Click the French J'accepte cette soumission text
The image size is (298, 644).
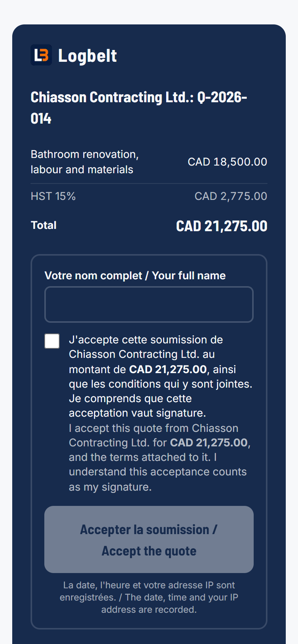click(160, 376)
